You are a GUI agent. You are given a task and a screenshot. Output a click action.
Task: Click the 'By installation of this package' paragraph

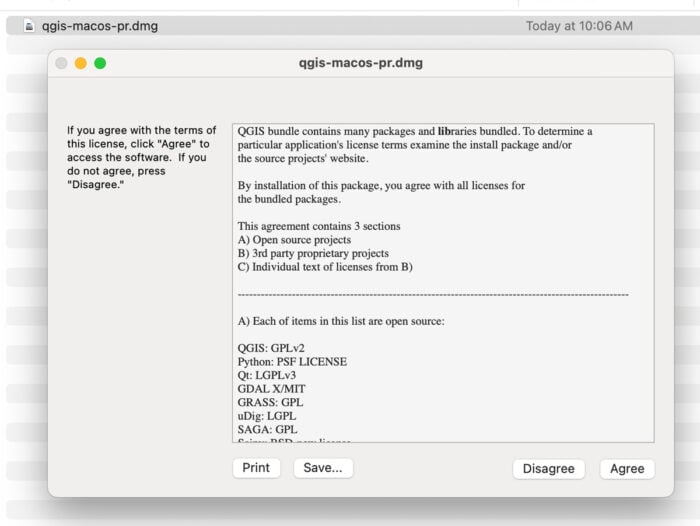pos(381,192)
